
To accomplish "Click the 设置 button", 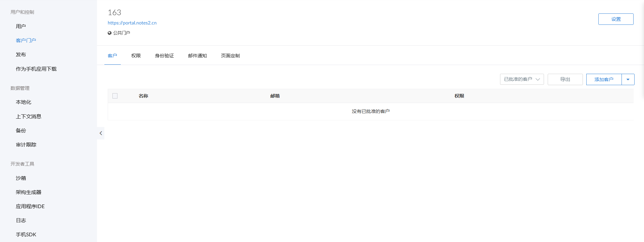I will pos(615,19).
